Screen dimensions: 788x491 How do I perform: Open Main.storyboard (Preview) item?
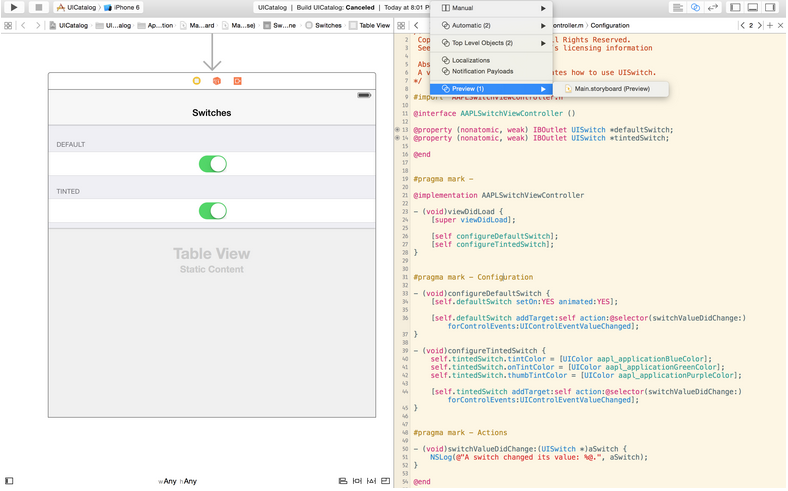click(x=611, y=89)
